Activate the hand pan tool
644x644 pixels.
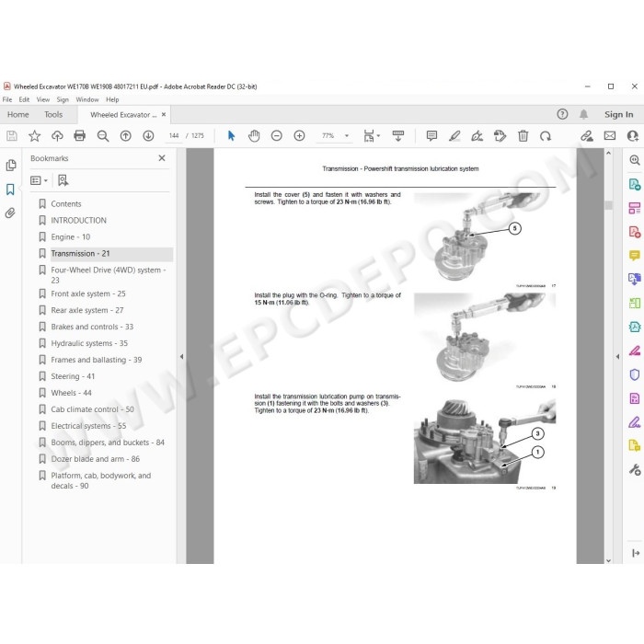click(254, 136)
